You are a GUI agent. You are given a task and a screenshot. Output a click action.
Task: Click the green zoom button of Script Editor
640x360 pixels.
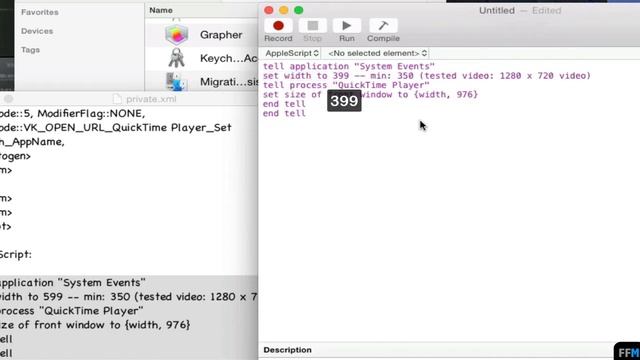pos(299,10)
